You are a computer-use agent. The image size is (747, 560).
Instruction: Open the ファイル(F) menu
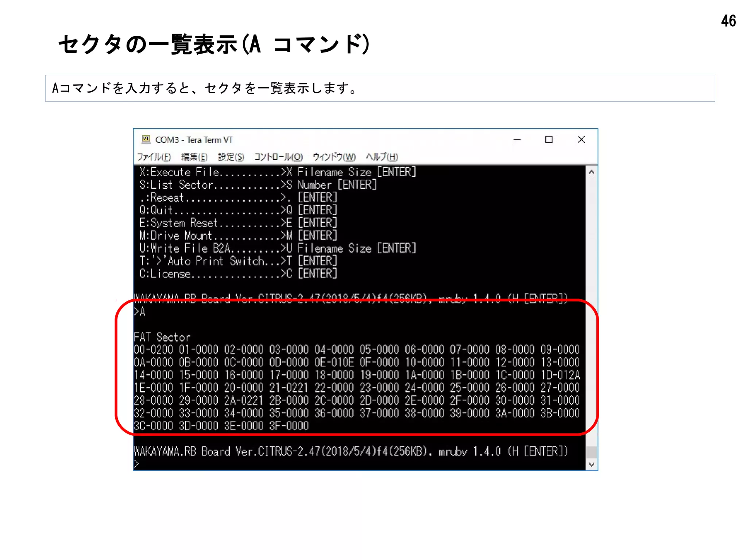coord(154,157)
